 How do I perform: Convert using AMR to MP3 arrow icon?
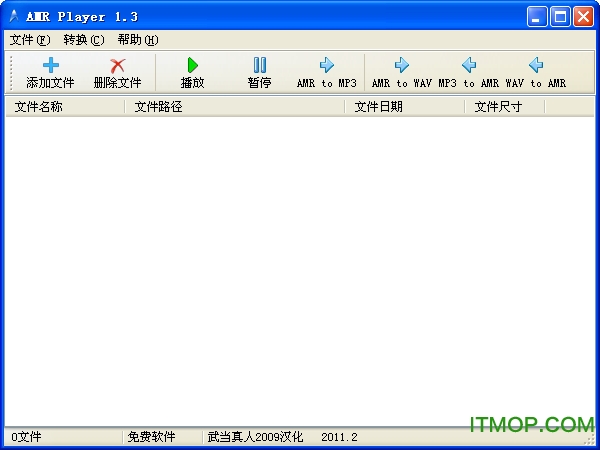pyautogui.click(x=326, y=65)
